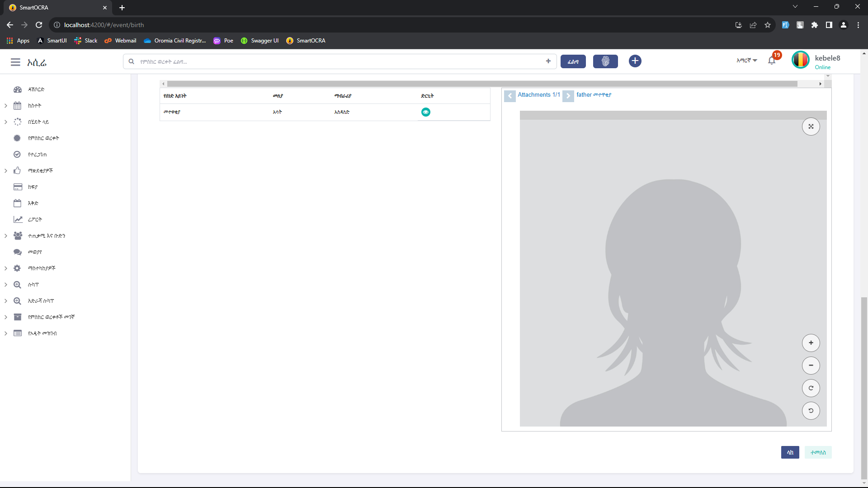Open the ተጠቃሚ እና ቡድን users icon
This screenshot has height=488, width=868.
18,236
